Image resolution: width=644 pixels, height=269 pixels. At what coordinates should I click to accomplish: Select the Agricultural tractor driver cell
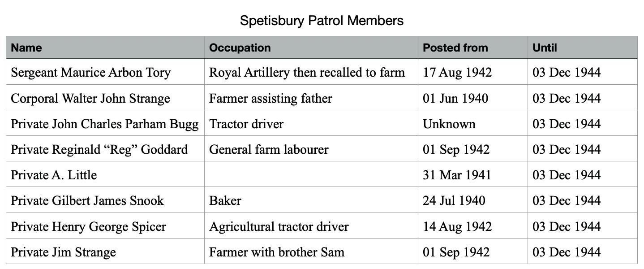coord(279,226)
